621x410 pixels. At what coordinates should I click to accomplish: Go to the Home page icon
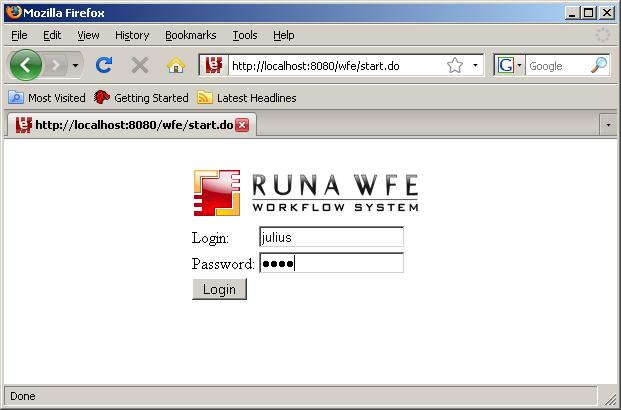176,65
